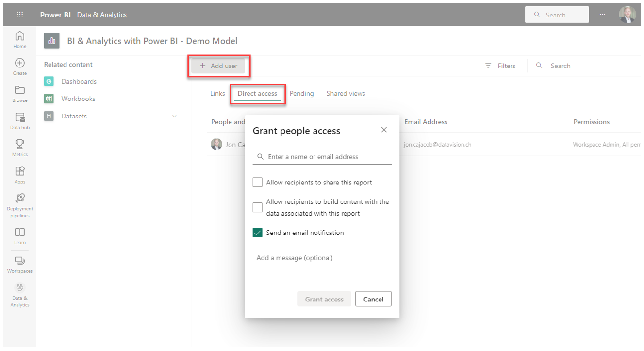
Task: Click the Add user button
Action: (x=218, y=66)
